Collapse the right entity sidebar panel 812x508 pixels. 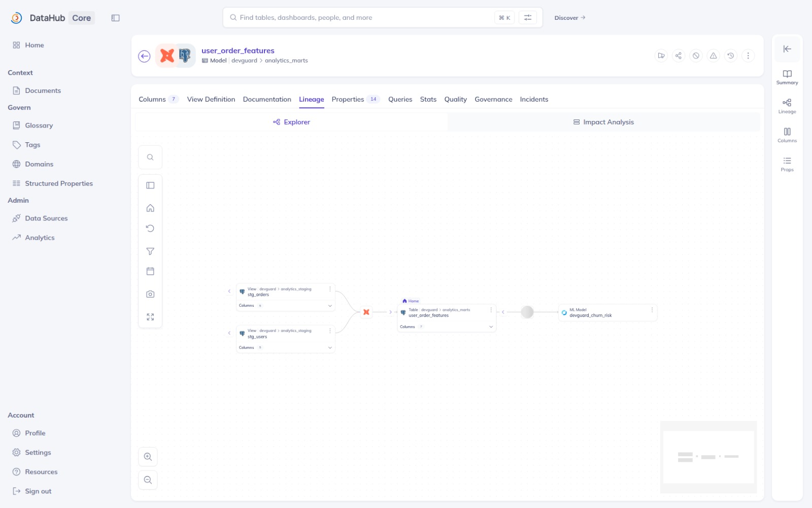(787, 49)
